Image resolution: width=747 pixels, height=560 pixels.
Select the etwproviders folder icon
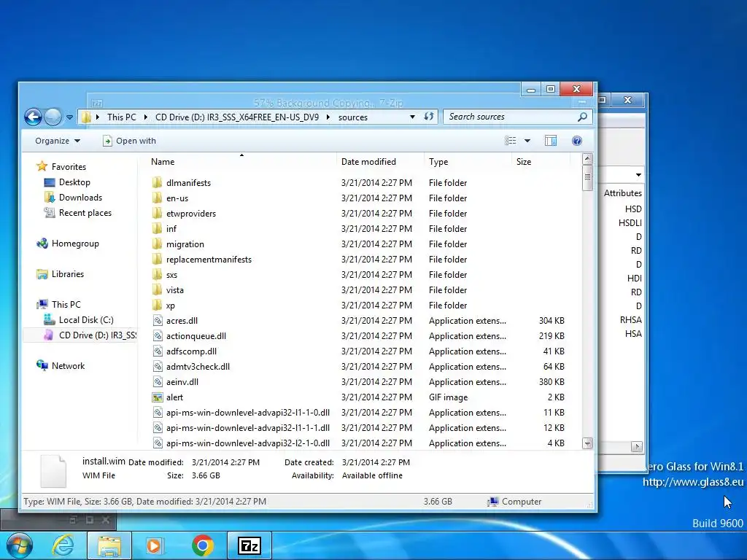click(158, 213)
